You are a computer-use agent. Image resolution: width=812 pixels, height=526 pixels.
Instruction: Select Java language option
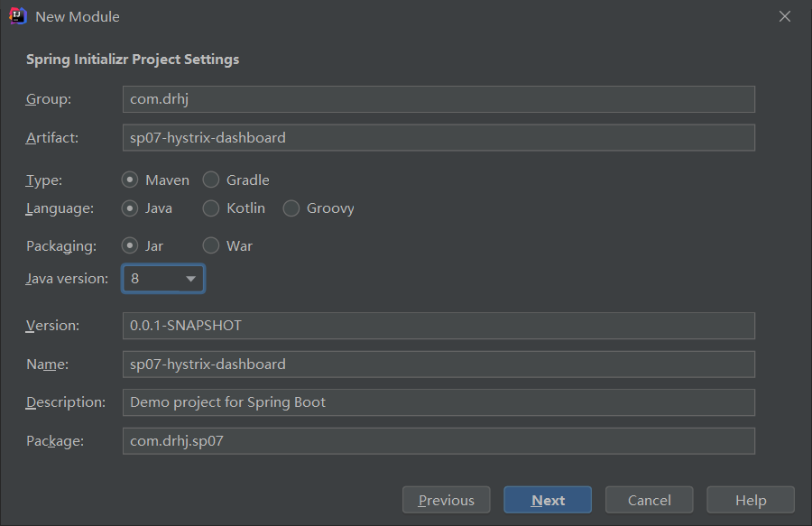tap(129, 208)
